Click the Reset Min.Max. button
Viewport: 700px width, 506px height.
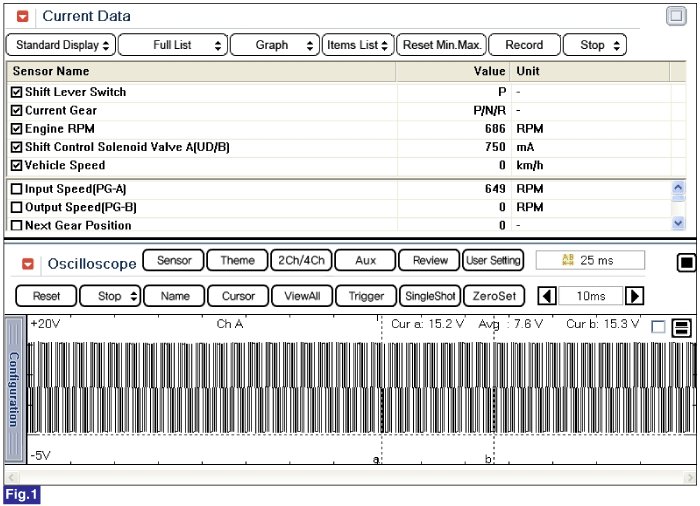click(441, 45)
